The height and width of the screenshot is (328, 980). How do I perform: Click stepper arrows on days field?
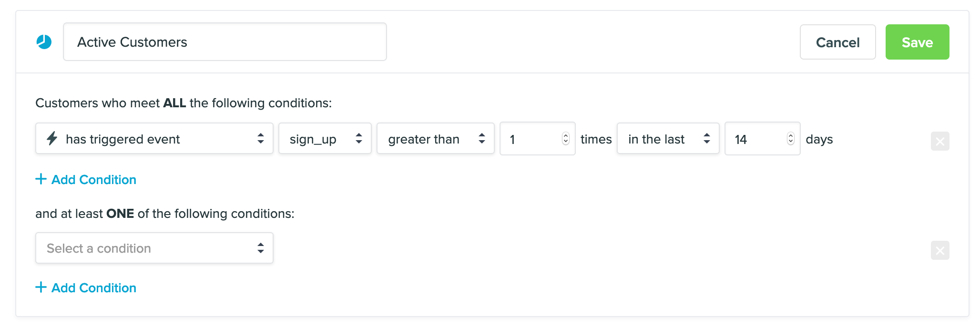[790, 138]
